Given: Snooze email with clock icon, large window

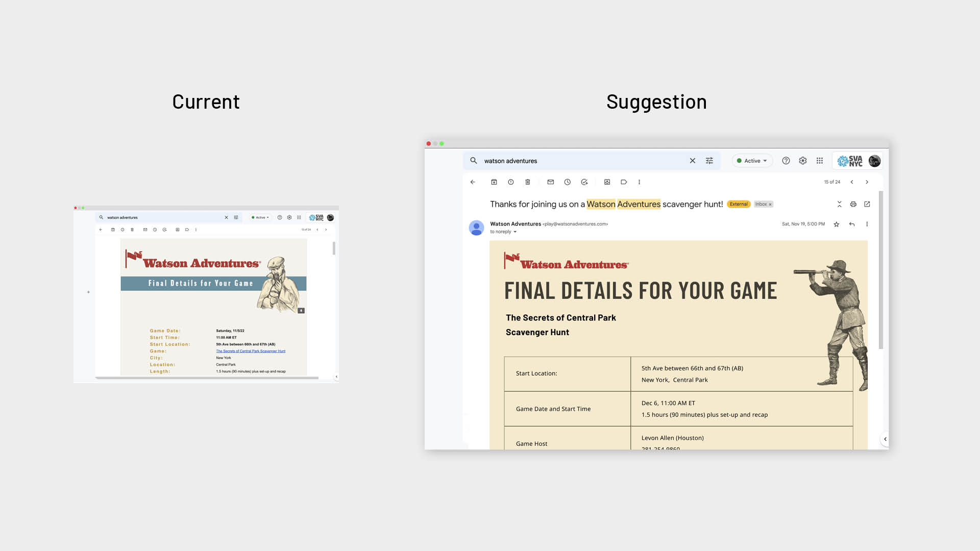Looking at the screenshot, I should coord(567,182).
